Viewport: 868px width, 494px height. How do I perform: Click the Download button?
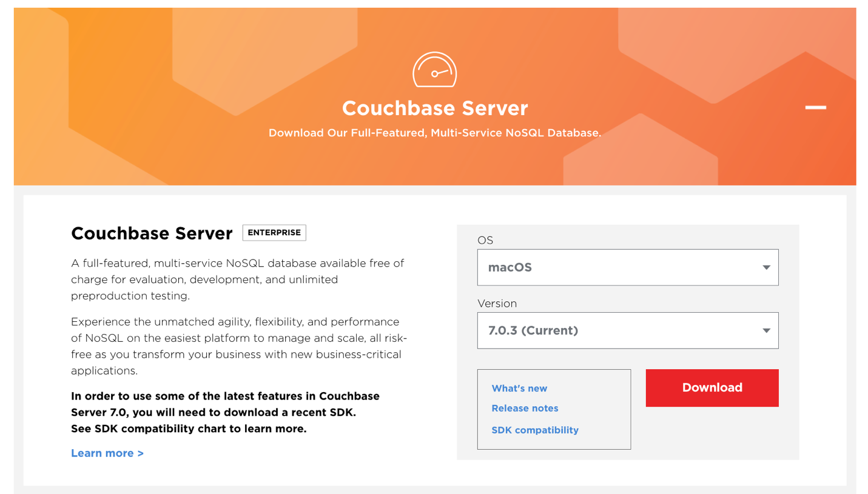pos(712,388)
